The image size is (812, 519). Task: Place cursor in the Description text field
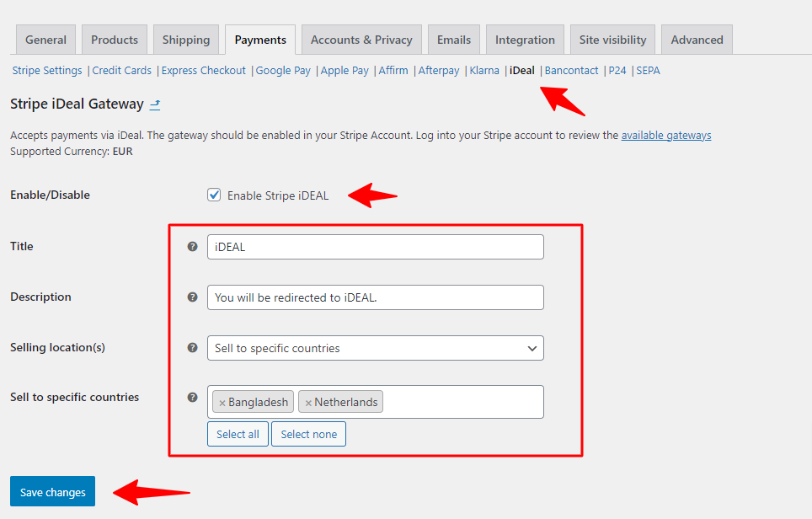coord(375,297)
